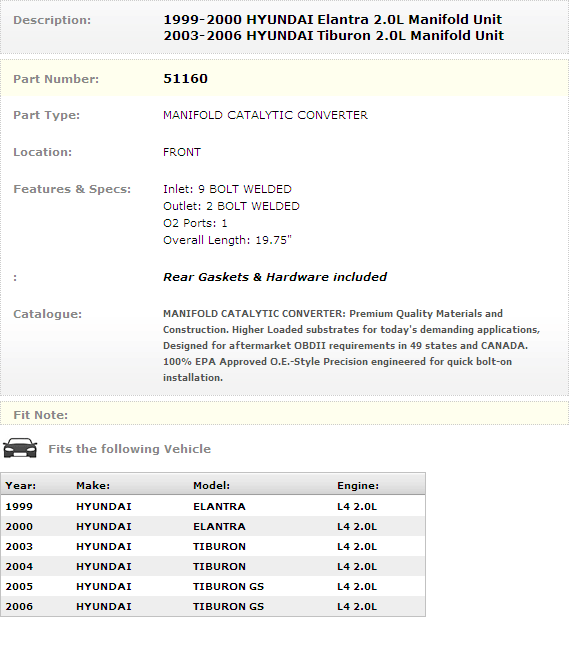Select the 2005 year cell
The width and height of the screenshot is (570, 660).
click(19, 586)
